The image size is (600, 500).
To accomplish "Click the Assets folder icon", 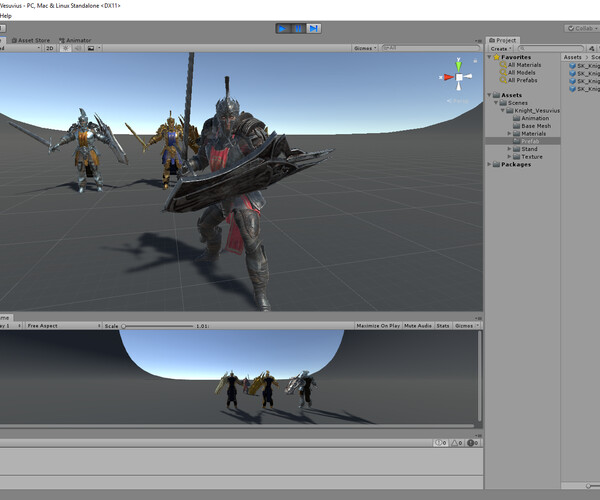I will [496, 95].
